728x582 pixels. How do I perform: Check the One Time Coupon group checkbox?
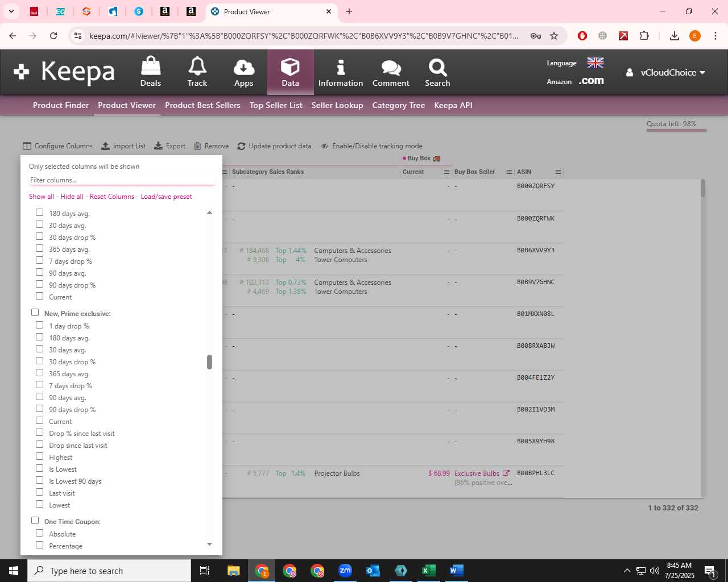pos(35,521)
